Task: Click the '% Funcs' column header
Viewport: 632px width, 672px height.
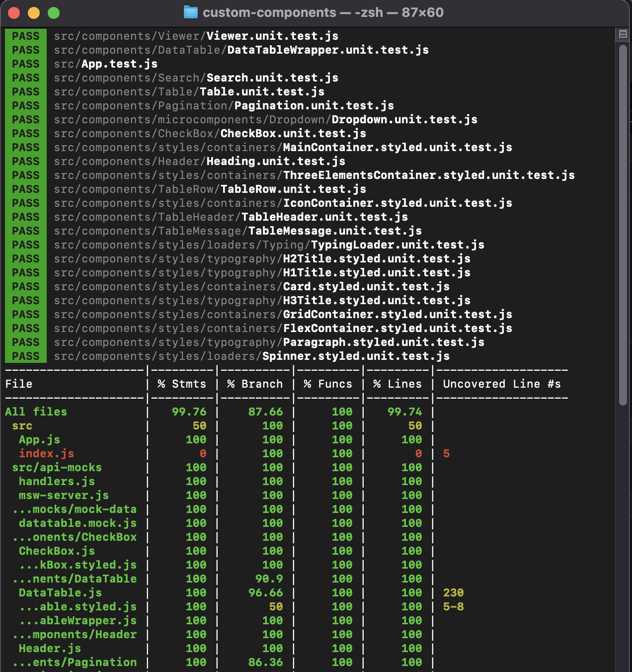Action: [x=328, y=384]
